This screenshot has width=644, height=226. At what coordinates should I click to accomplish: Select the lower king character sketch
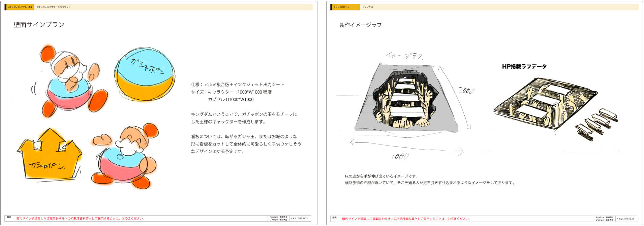tap(124, 156)
